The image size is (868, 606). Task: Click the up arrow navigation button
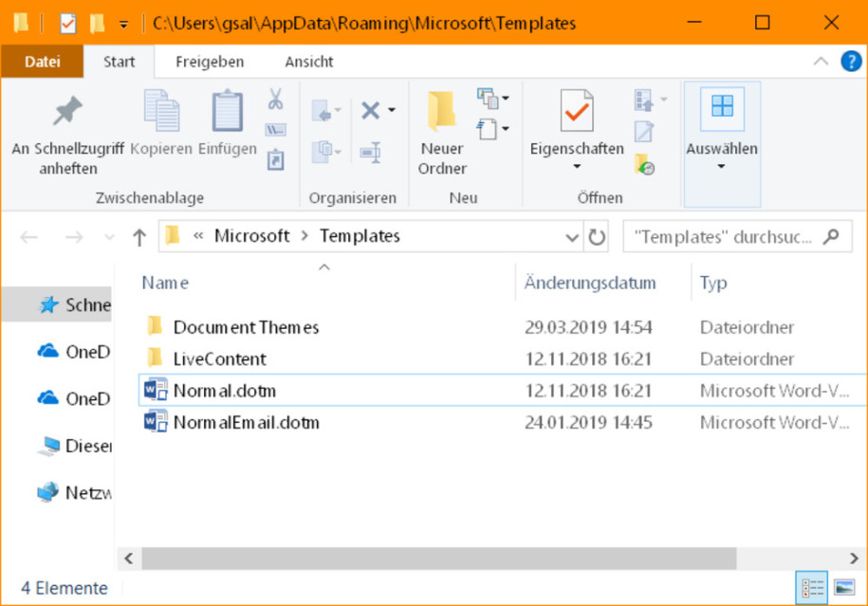[x=139, y=237]
